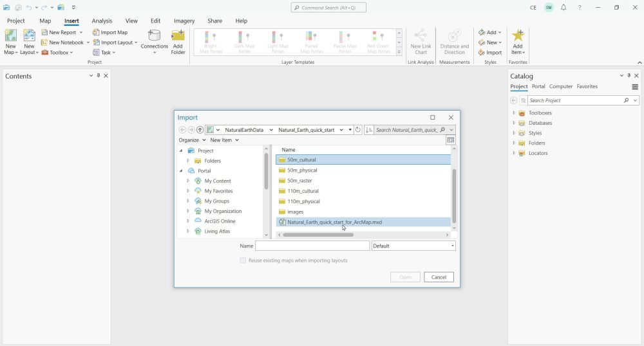Open the Imagery ribbon tab
Viewport: 644px width, 346px height.
(184, 21)
